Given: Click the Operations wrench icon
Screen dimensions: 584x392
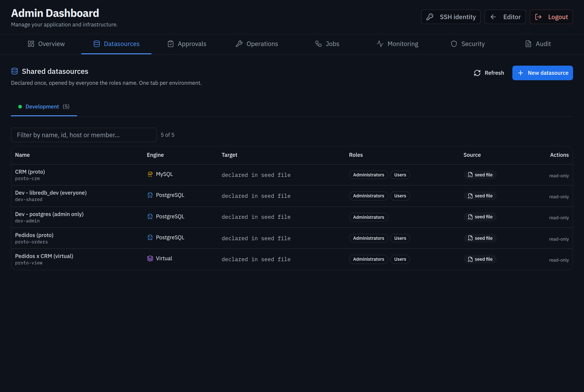Looking at the screenshot, I should pos(239,44).
